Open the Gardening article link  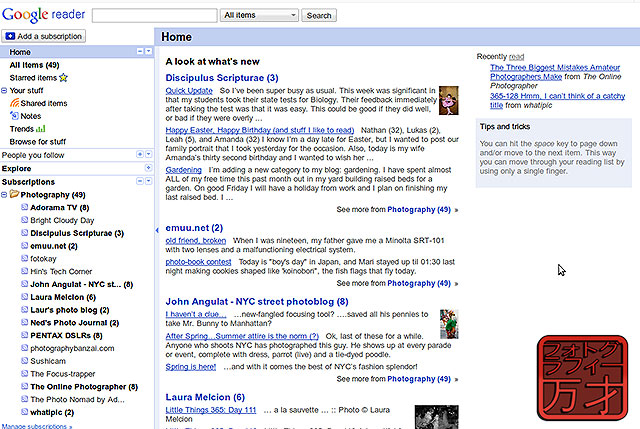(183, 169)
